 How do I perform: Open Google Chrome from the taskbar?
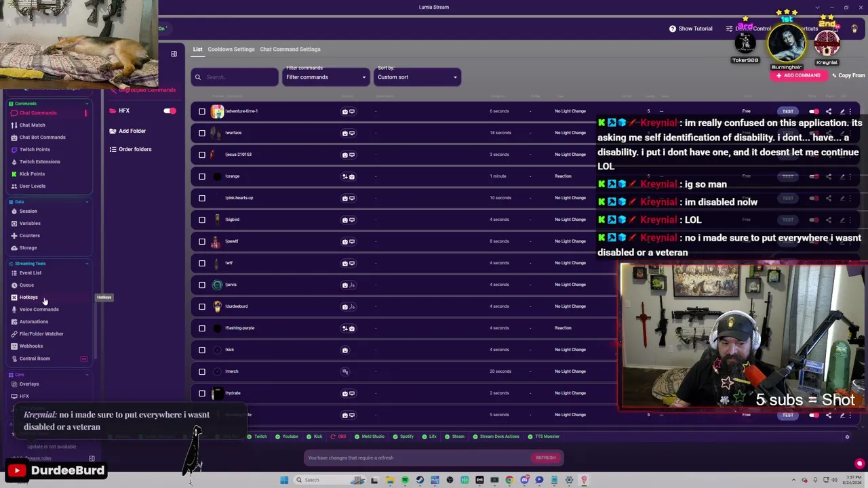pos(509,480)
